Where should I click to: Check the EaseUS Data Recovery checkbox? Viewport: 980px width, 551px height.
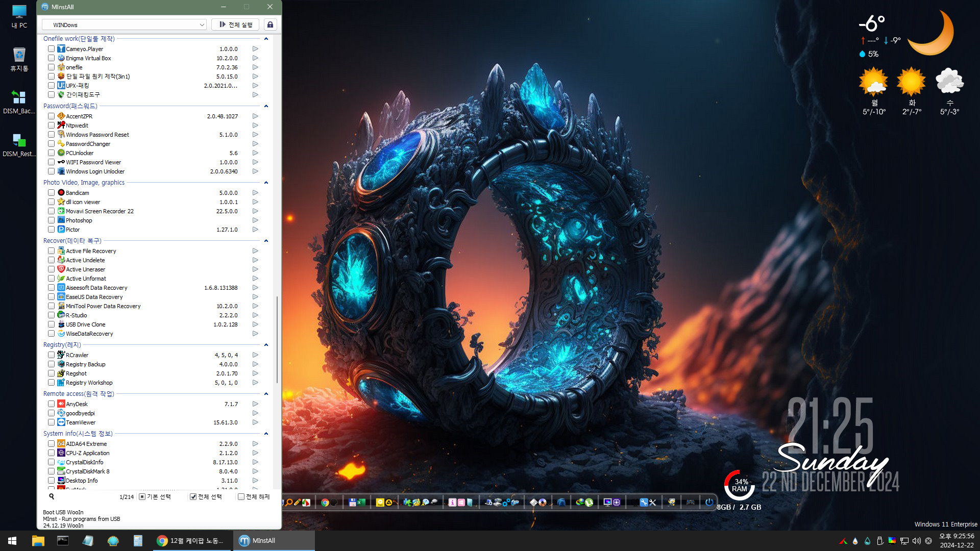click(x=51, y=297)
